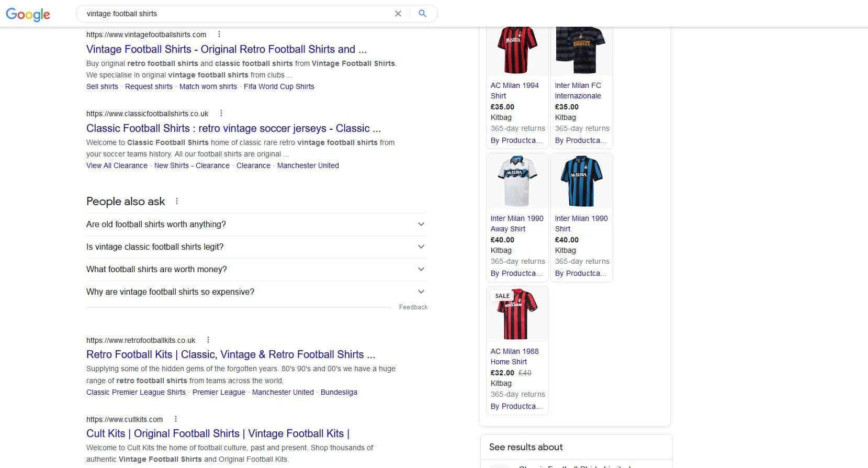The width and height of the screenshot is (868, 468).
Task: Click the Manchester United sitelink under Classic Football Shirts
Action: tap(308, 165)
